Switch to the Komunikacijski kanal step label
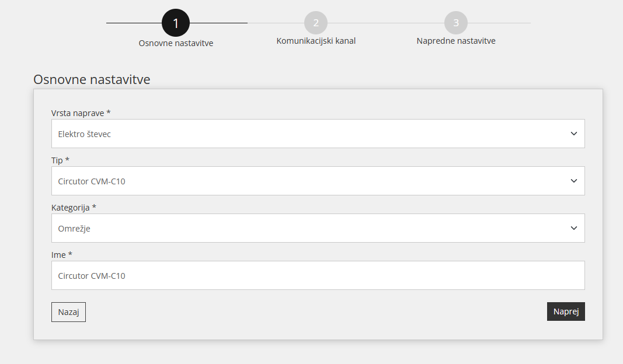The image size is (623, 364). tap(316, 41)
